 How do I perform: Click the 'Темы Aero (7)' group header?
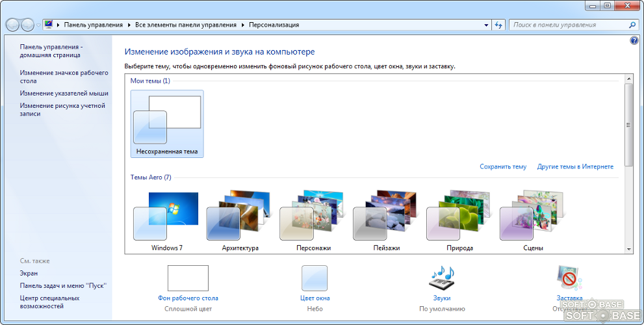click(x=151, y=177)
